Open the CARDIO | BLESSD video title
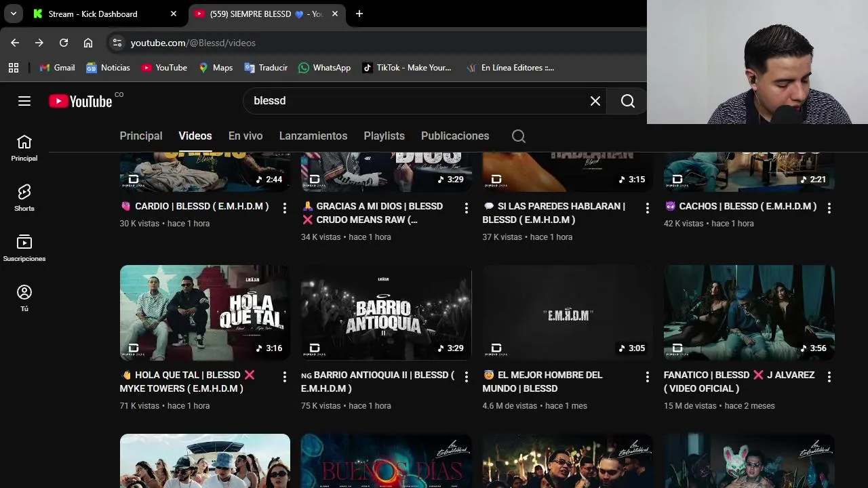 pos(195,206)
